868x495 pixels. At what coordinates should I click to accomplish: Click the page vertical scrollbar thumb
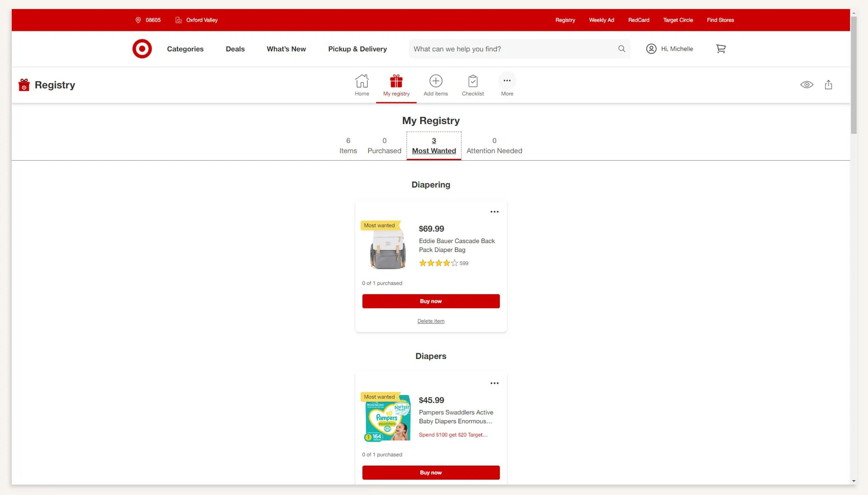point(854,75)
